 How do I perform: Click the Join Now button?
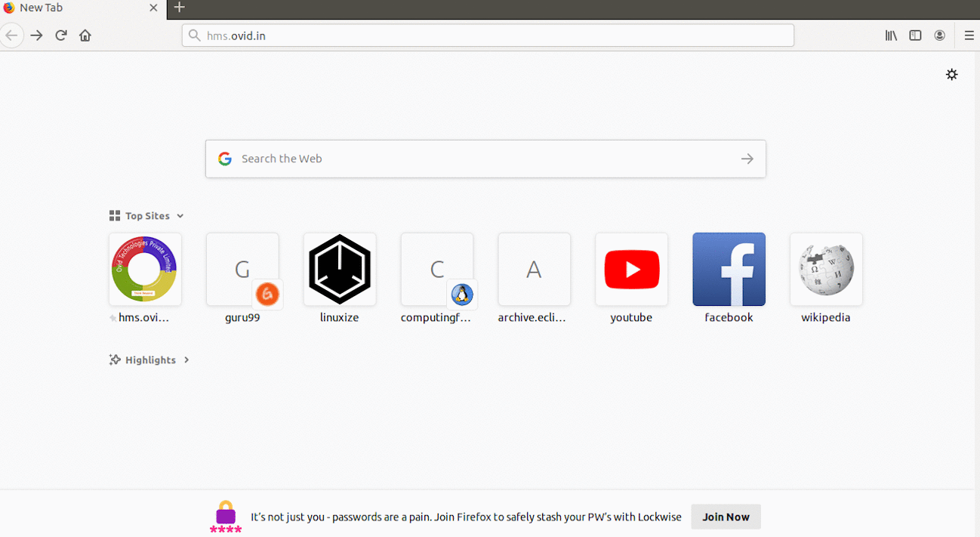coord(726,517)
